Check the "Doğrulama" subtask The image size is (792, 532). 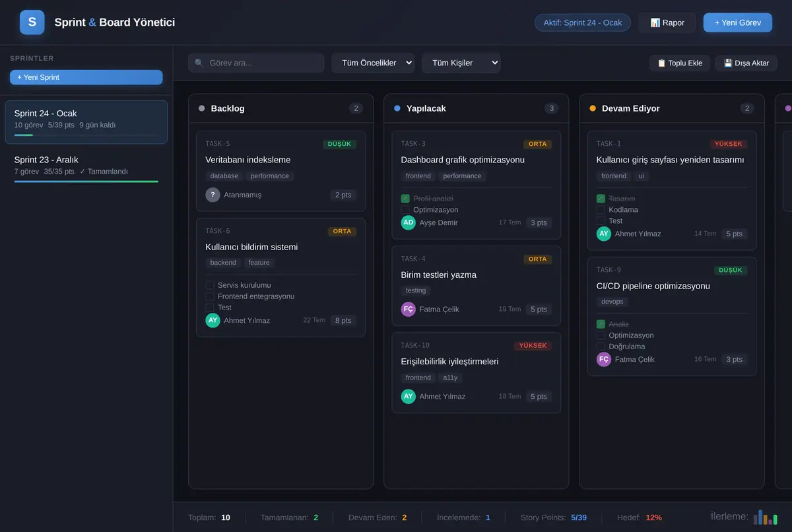(601, 347)
